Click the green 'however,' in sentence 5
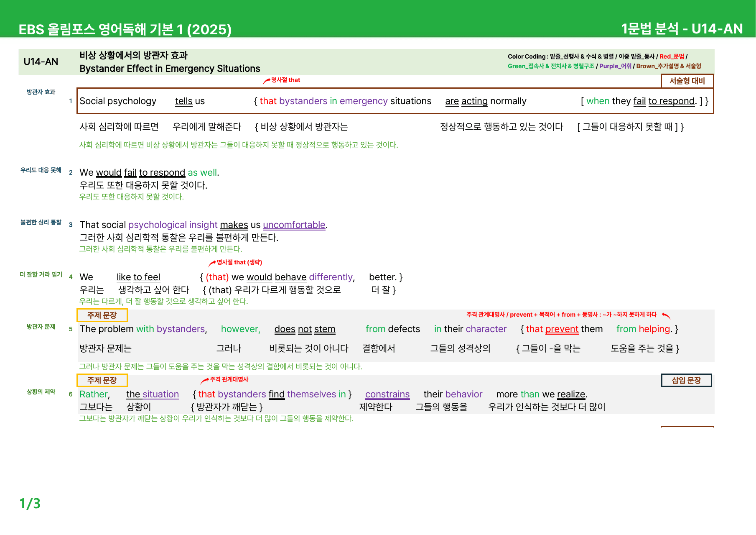This screenshot has width=756, height=535. click(241, 329)
